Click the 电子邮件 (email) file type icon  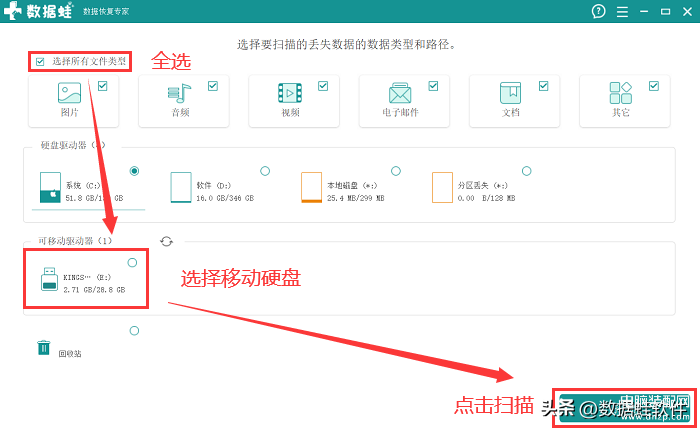(400, 93)
